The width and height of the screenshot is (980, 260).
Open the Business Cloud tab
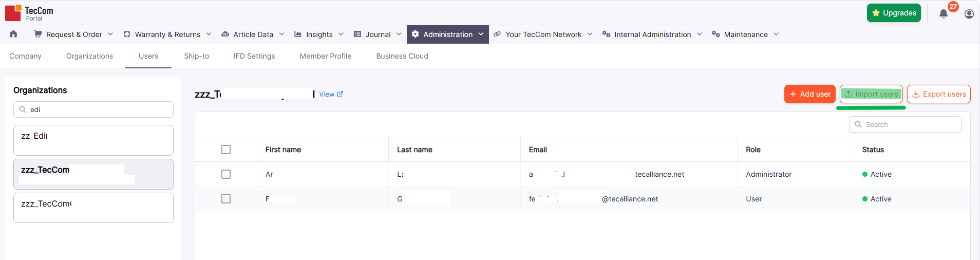(x=402, y=56)
